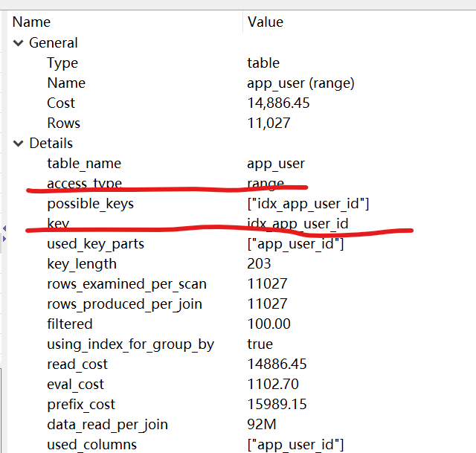Select the rows value 11,027
476x453 pixels.
268,123
